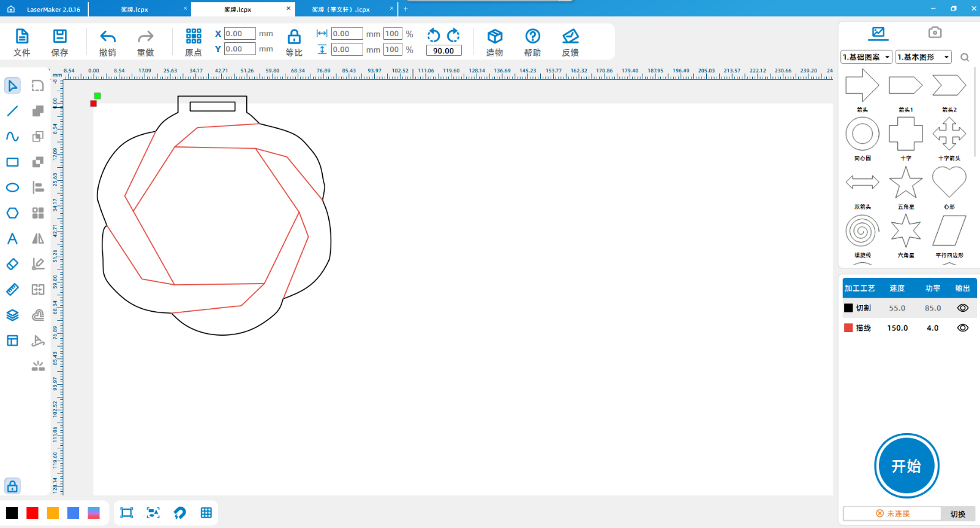Select the line drawing tool
Viewport: 980px width, 528px height.
(x=12, y=111)
